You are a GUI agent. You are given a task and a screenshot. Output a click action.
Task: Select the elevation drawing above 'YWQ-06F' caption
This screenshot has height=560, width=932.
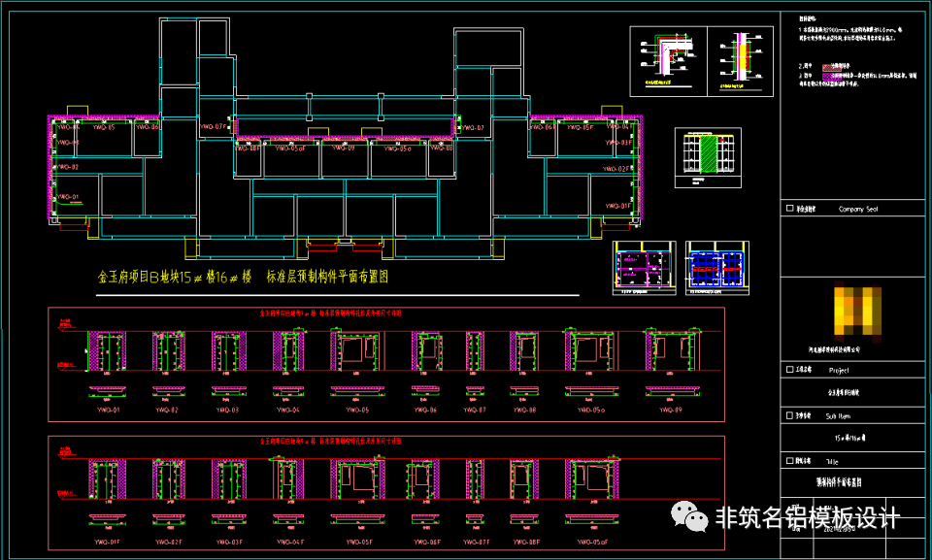click(423, 479)
